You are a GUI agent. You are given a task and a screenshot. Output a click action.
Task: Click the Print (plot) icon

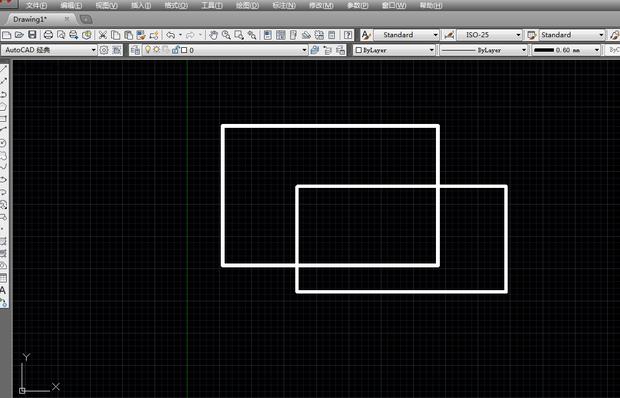48,35
